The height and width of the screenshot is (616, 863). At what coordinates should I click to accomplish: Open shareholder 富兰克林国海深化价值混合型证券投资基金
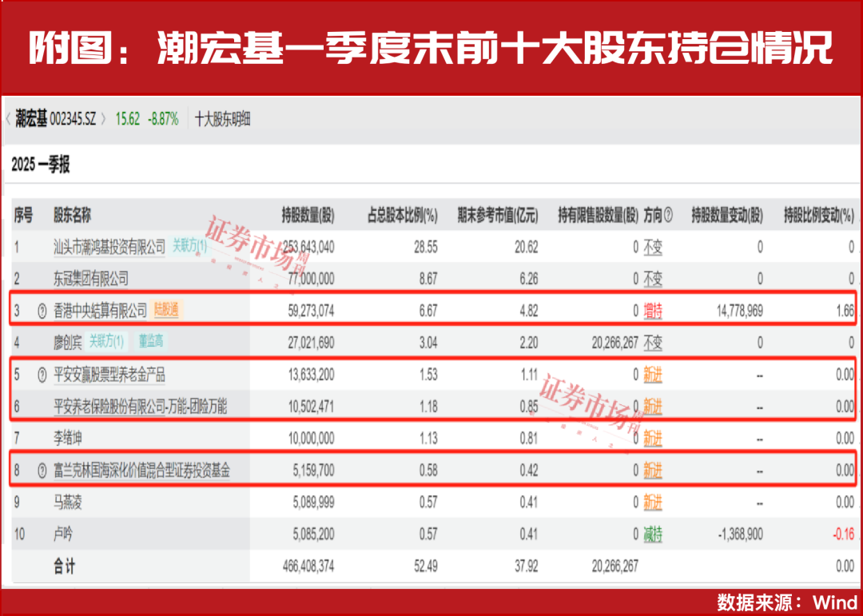141,471
